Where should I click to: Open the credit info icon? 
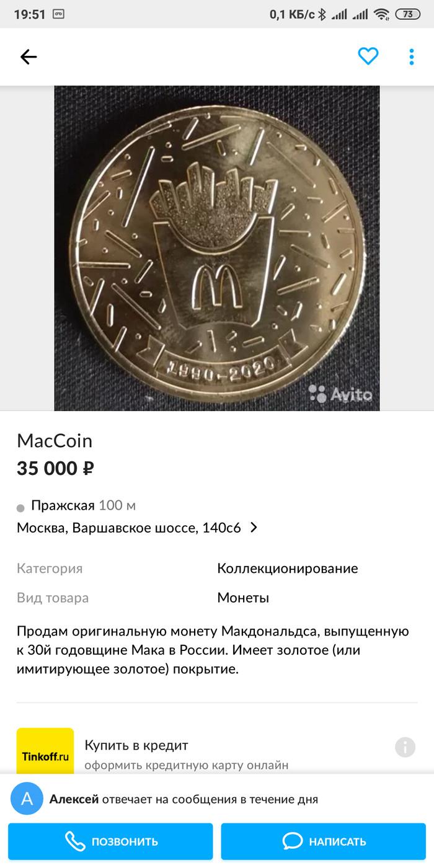tap(405, 747)
